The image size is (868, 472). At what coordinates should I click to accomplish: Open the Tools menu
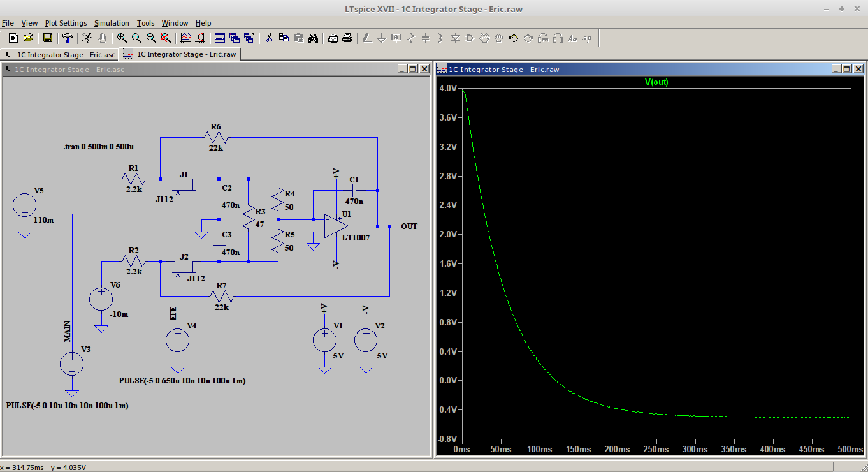145,23
